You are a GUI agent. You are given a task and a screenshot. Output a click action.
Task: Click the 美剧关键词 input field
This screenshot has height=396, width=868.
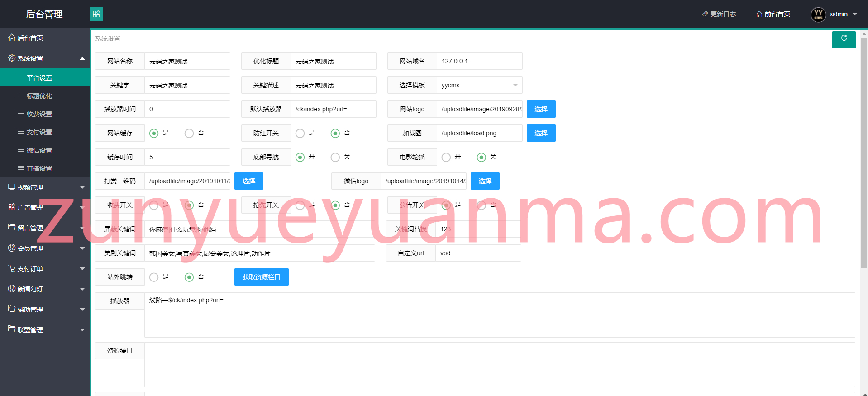[259, 253]
